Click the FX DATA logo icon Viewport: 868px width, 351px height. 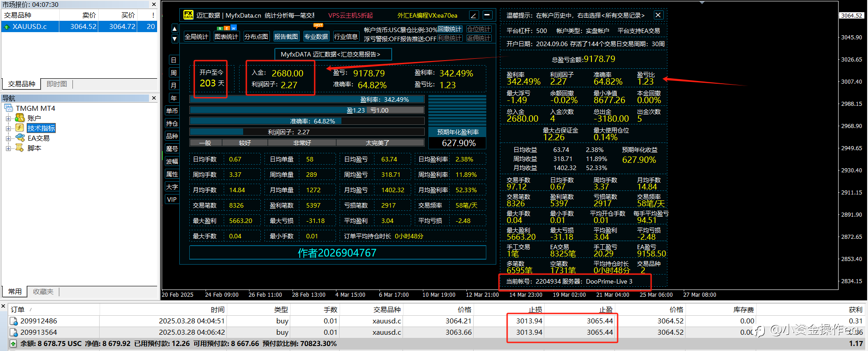click(x=188, y=15)
